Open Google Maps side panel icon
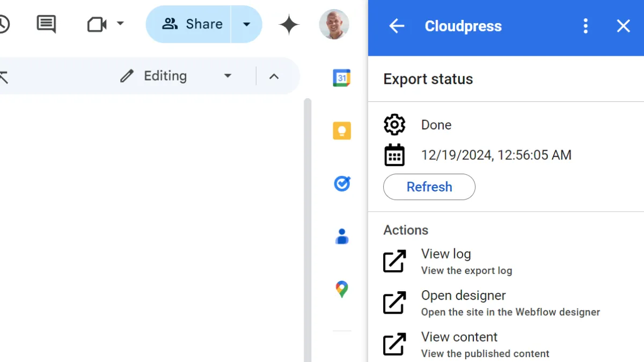Screen dimensions: 644x362 (x=342, y=289)
